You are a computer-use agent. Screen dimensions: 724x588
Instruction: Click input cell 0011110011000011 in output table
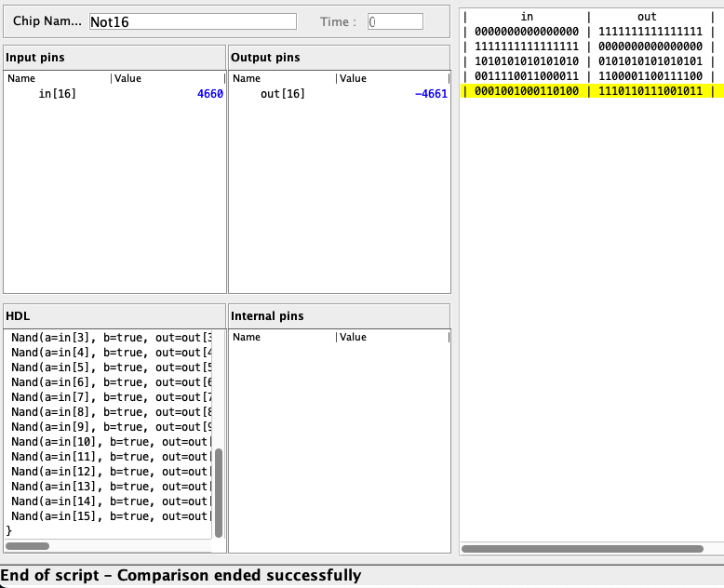click(x=527, y=75)
